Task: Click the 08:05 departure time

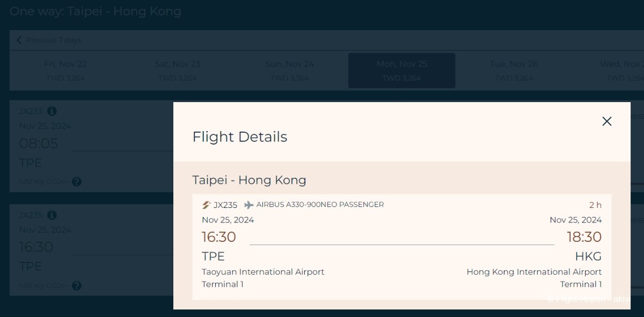Action: click(39, 143)
